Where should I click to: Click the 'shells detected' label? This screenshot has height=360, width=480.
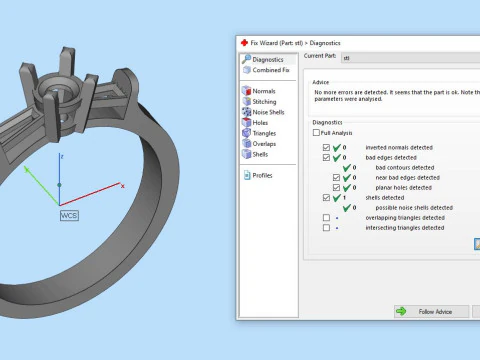tap(385, 197)
